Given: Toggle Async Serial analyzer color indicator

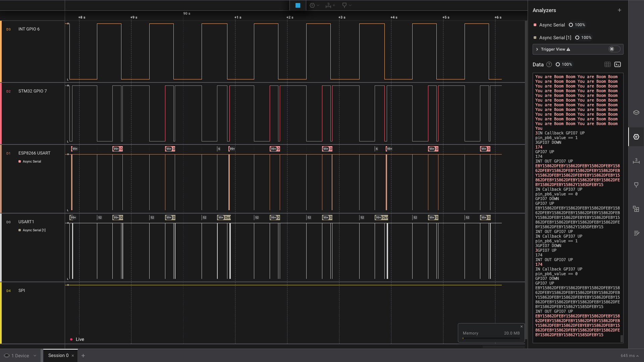Looking at the screenshot, I should [x=535, y=25].
